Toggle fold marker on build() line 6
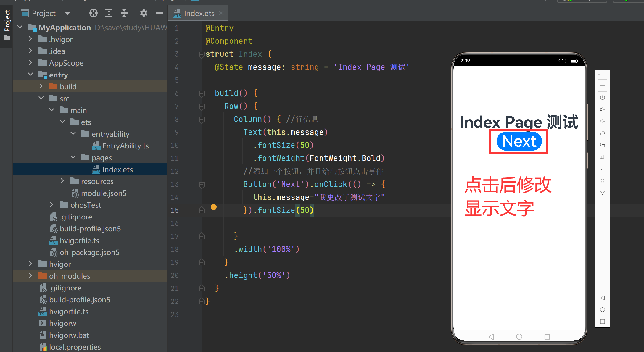The image size is (644, 352). (x=202, y=93)
